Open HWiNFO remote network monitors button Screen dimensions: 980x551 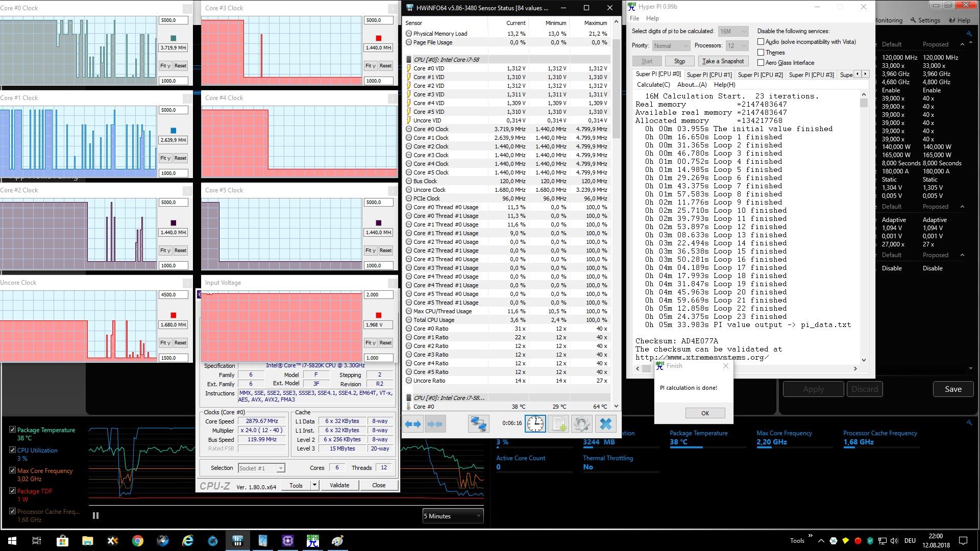479,424
